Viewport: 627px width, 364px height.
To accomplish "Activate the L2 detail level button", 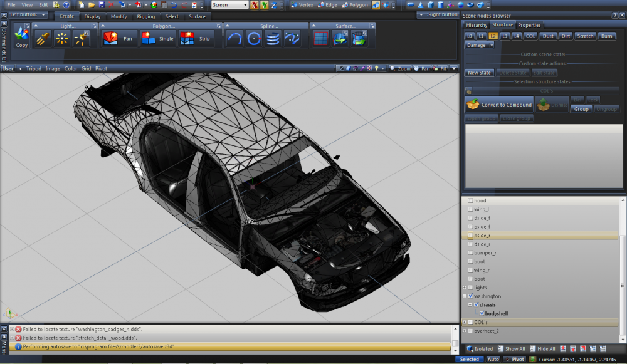I will (493, 36).
